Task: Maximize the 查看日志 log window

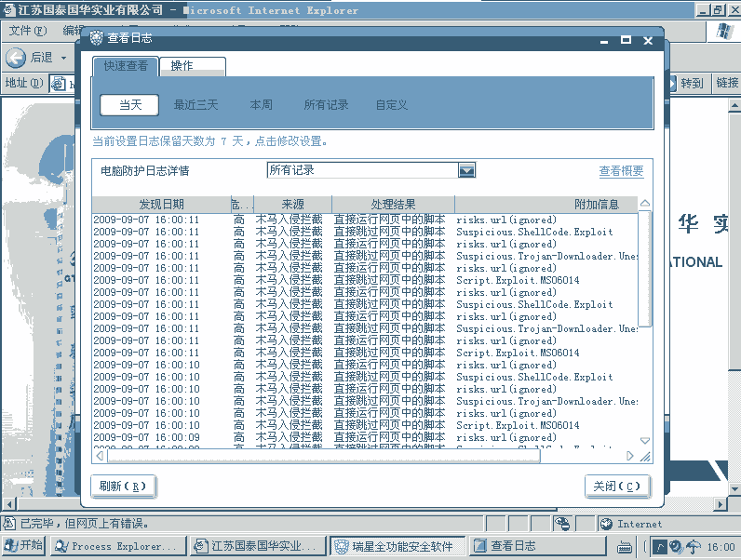Action: tap(626, 40)
